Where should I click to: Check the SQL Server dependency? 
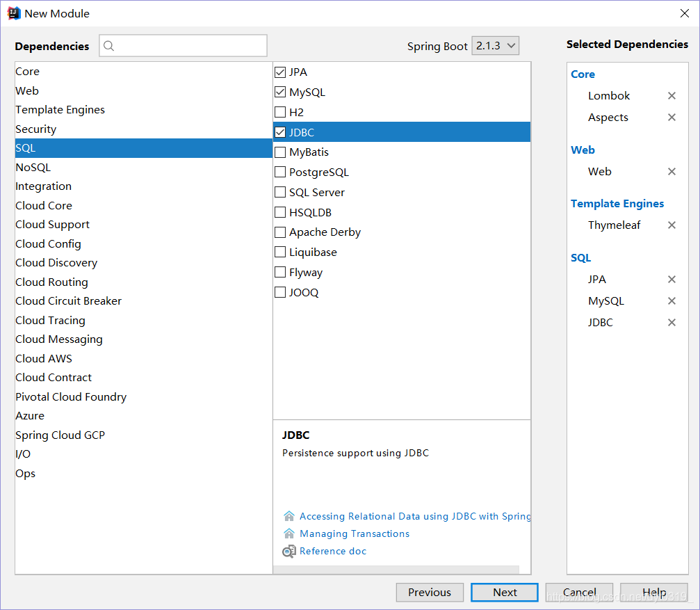280,192
